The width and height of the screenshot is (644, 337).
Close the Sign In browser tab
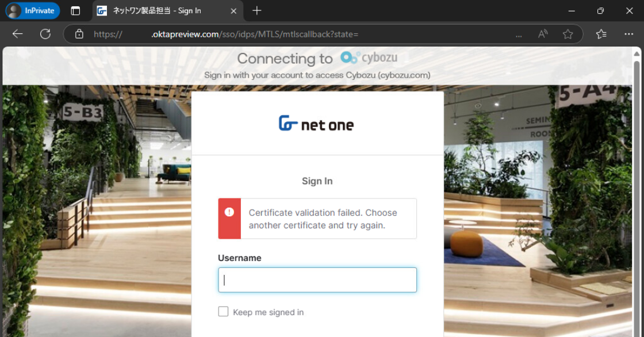click(233, 11)
